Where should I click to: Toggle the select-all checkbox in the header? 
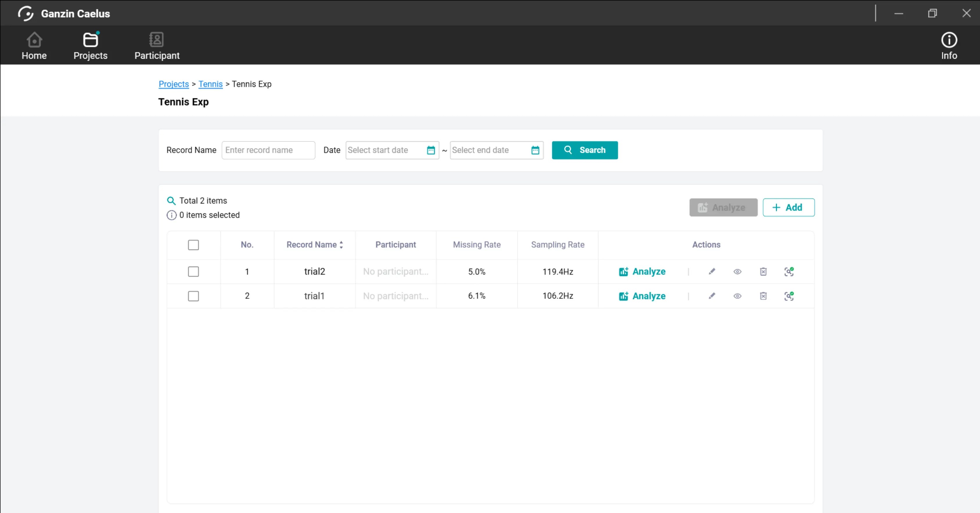pyautogui.click(x=193, y=245)
